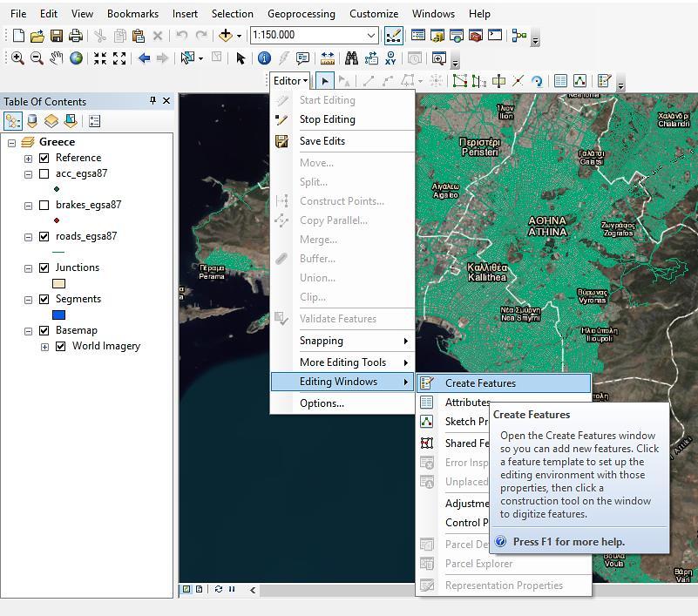Open the Find binoculars tool
The image size is (698, 616).
(x=351, y=58)
